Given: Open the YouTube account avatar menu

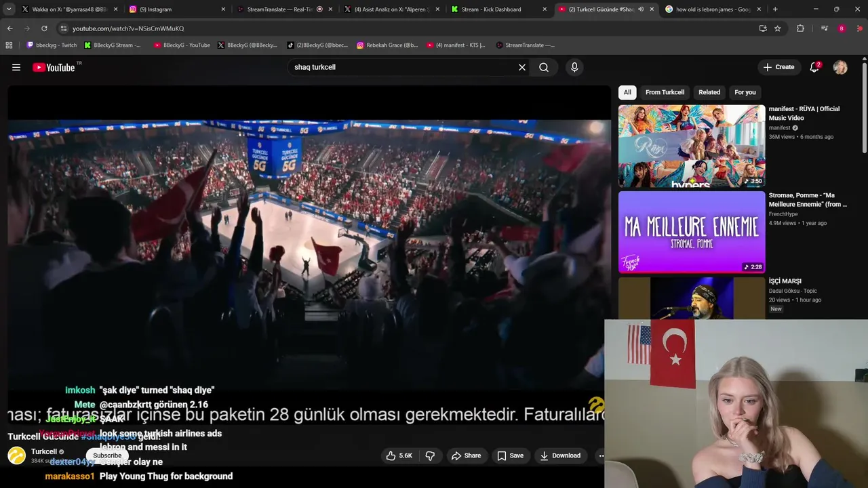Looking at the screenshot, I should tap(840, 67).
